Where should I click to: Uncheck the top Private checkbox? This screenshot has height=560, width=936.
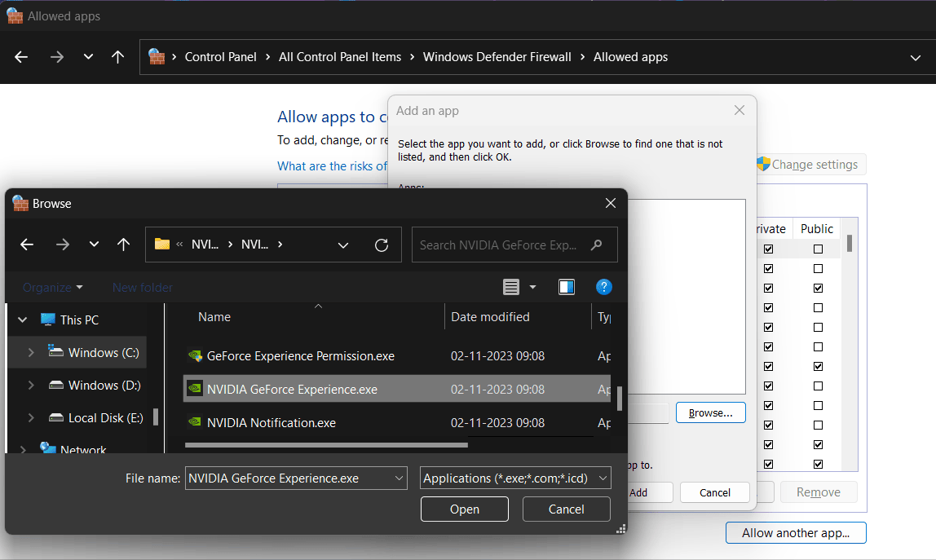click(x=768, y=248)
